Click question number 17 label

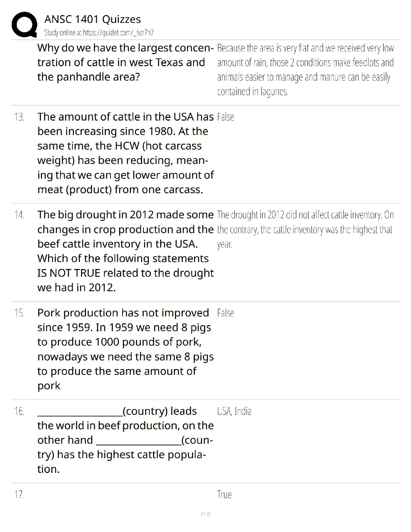(19, 495)
